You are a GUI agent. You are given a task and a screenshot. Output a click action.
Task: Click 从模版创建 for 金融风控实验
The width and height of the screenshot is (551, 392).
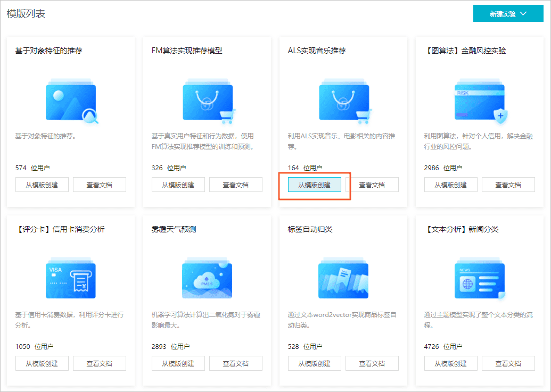[x=451, y=185]
